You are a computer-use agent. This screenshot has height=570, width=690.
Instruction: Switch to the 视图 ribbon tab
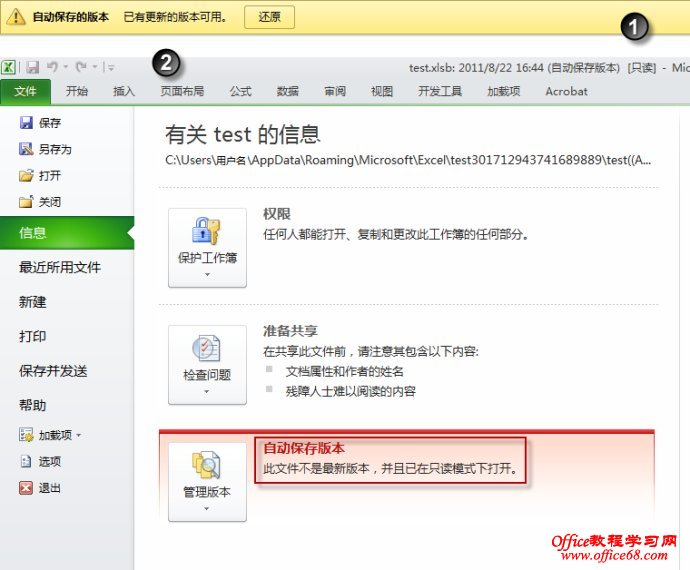pos(382,91)
